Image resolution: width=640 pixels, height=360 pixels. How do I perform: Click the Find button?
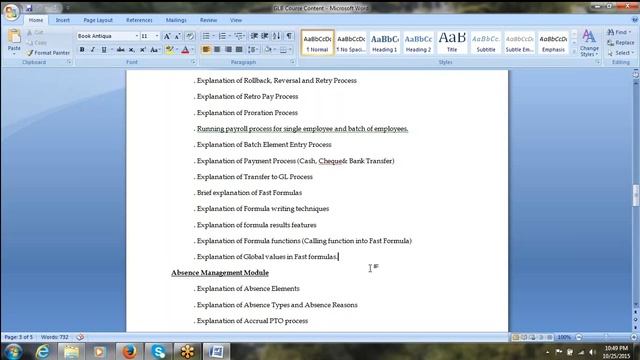click(619, 32)
